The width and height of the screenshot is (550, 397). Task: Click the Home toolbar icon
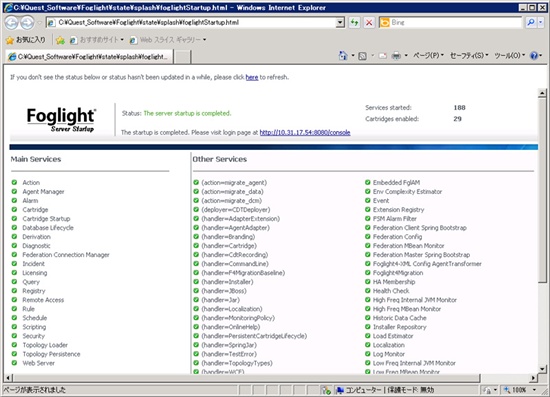(x=343, y=56)
